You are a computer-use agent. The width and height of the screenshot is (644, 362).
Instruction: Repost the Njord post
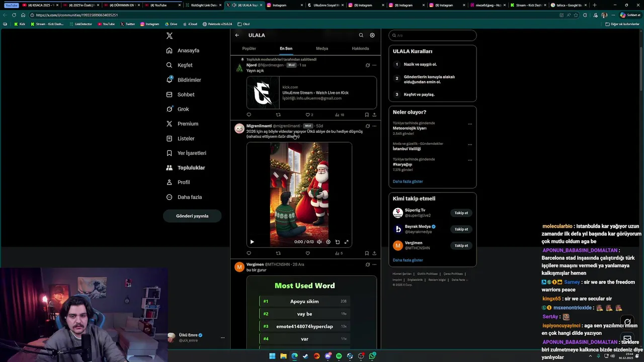pos(278,115)
